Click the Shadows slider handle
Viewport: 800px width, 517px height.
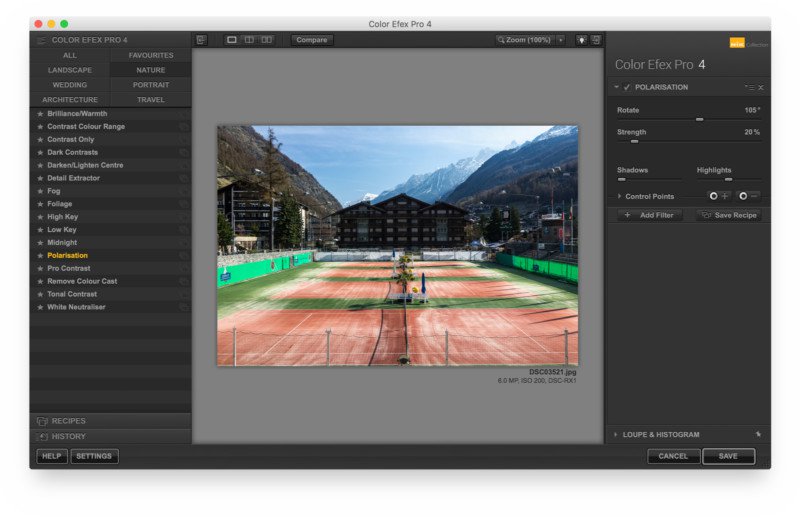click(x=621, y=180)
